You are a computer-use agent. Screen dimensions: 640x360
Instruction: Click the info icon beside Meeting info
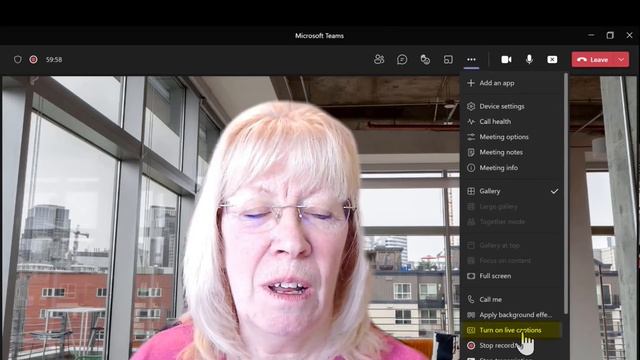tap(471, 168)
